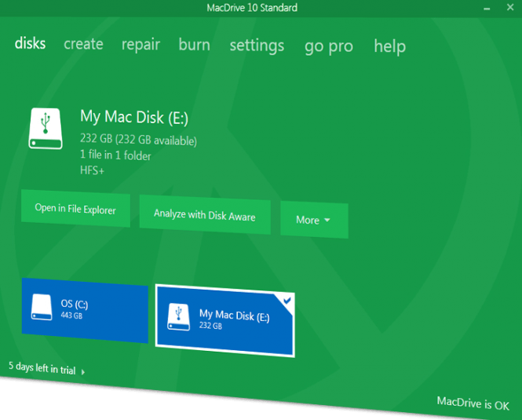Image resolution: width=522 pixels, height=420 pixels.
Task: Open the repair tab
Action: (141, 45)
